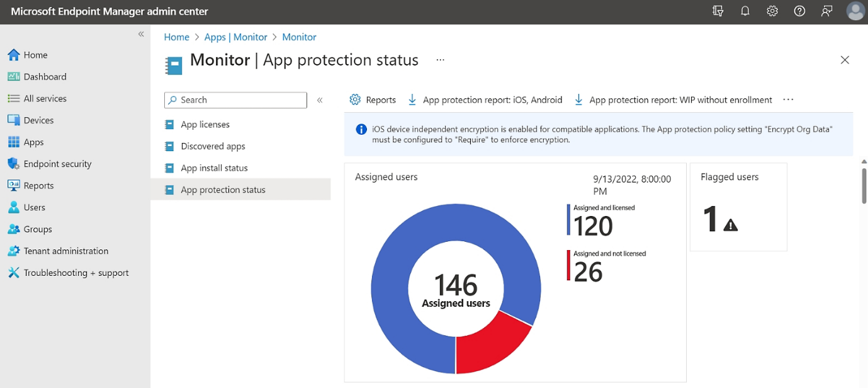Open the toolbar overflow ellipsis menu
Image resolution: width=868 pixels, height=388 pixels.
click(x=788, y=100)
